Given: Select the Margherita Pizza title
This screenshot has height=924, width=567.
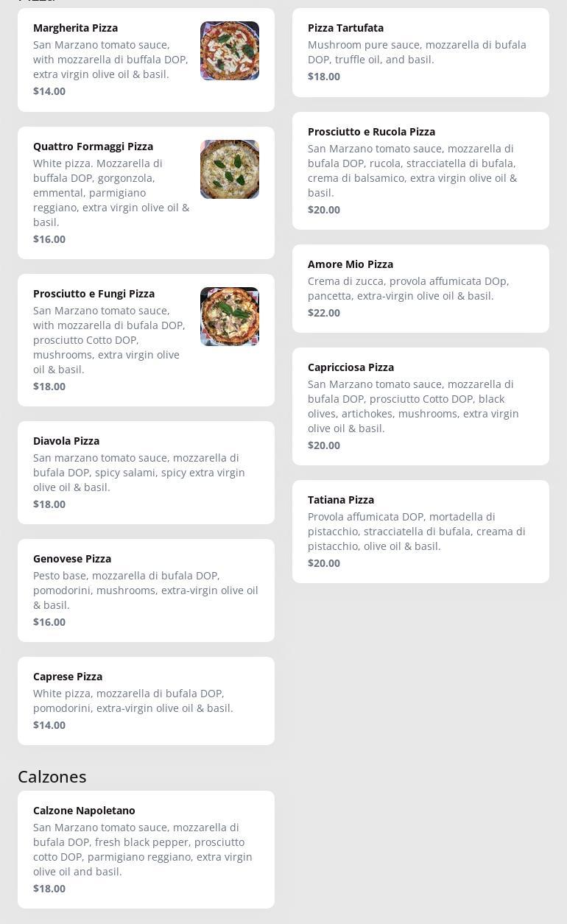Looking at the screenshot, I should (75, 28).
